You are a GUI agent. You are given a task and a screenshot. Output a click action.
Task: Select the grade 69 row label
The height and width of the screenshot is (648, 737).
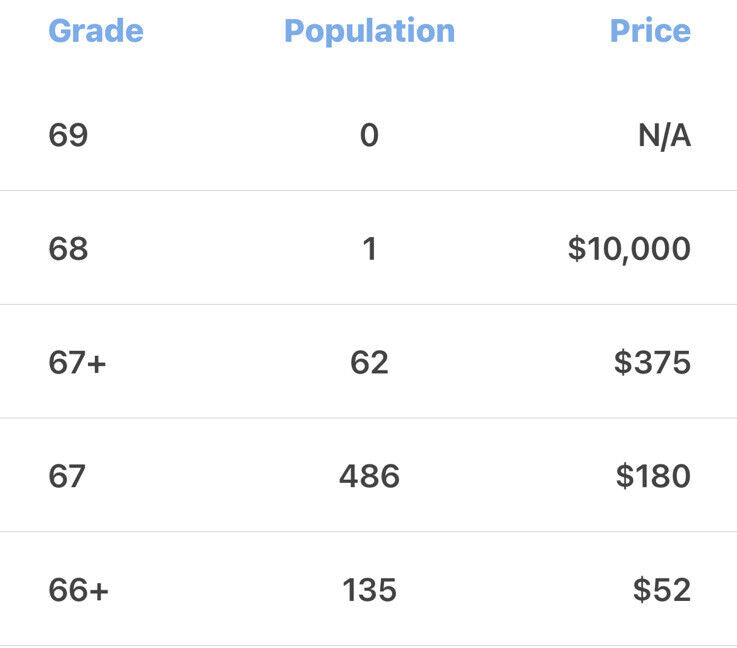pos(68,135)
